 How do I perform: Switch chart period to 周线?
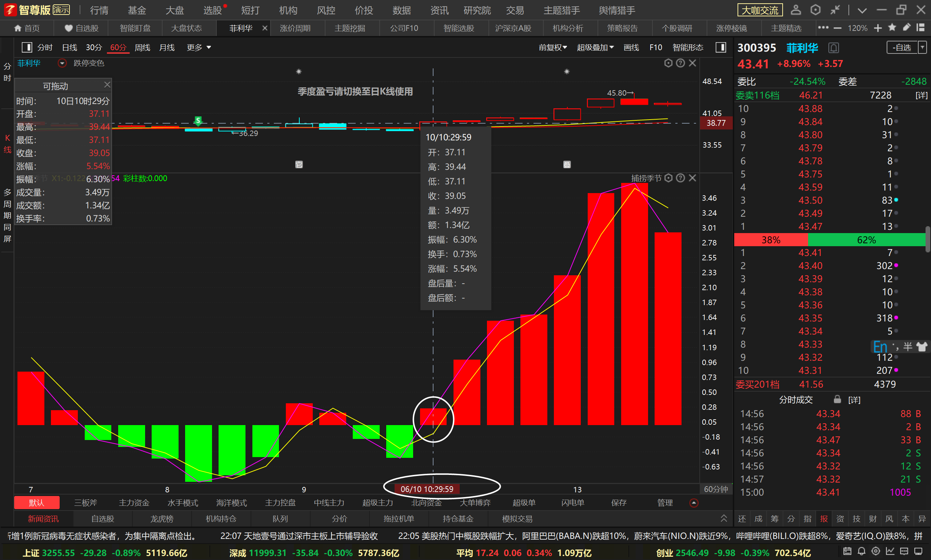coord(142,48)
